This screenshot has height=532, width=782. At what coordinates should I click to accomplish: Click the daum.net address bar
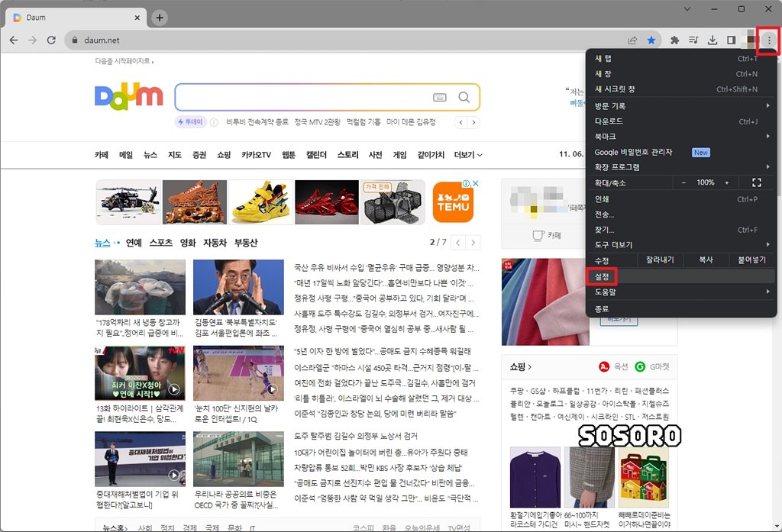(x=349, y=40)
